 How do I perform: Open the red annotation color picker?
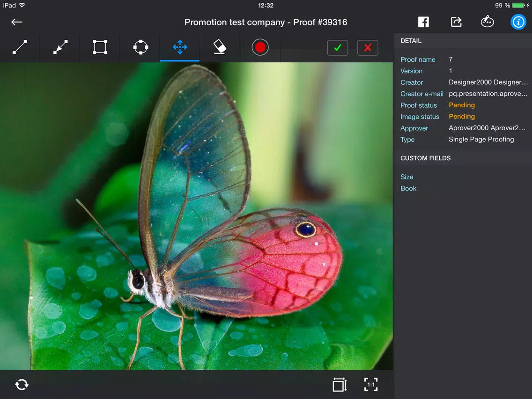260,47
